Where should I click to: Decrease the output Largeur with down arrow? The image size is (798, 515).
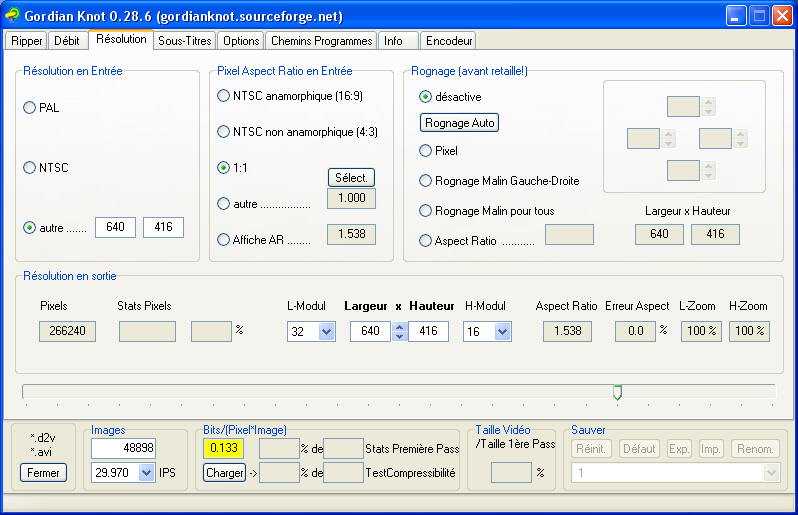click(400, 336)
